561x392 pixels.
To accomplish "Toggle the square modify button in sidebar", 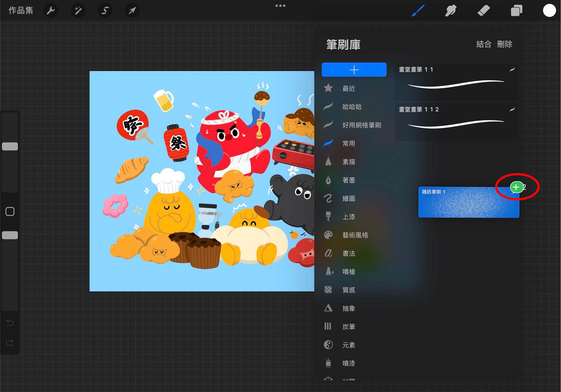I will pyautogui.click(x=10, y=211).
